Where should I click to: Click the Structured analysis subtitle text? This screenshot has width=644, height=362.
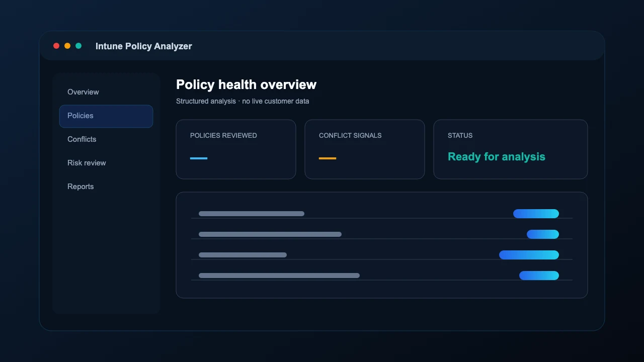[243, 102]
